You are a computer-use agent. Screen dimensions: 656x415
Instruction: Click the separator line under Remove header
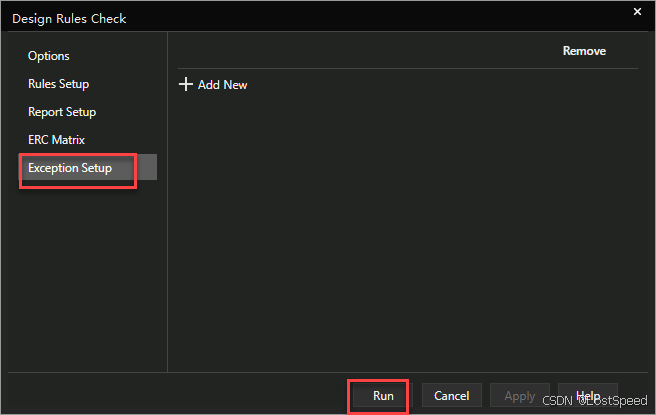click(400, 68)
